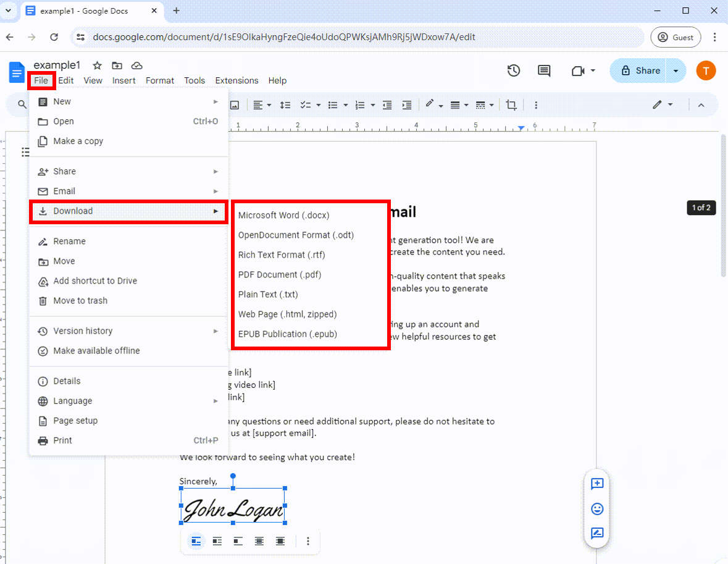This screenshot has width=728, height=564.
Task: Open the Insert menu
Action: tap(124, 80)
